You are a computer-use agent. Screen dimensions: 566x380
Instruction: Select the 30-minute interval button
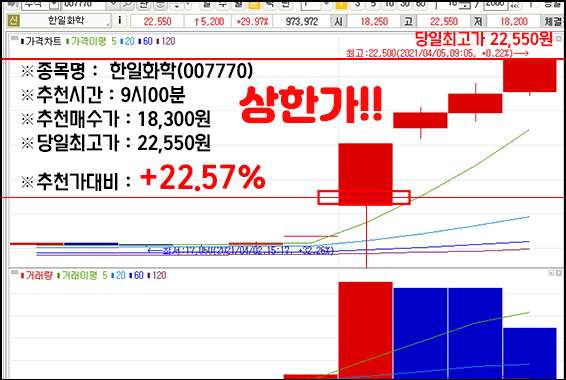click(x=405, y=5)
